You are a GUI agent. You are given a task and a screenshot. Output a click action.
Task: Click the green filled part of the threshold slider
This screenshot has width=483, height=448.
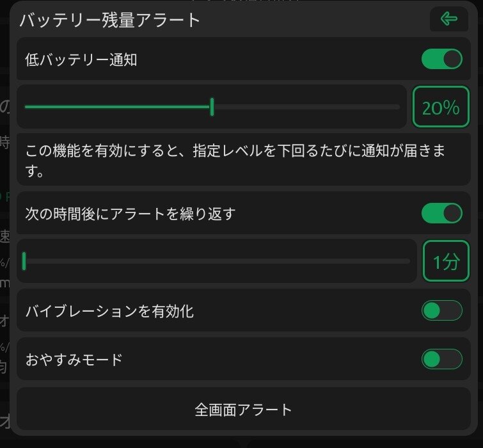click(117, 107)
